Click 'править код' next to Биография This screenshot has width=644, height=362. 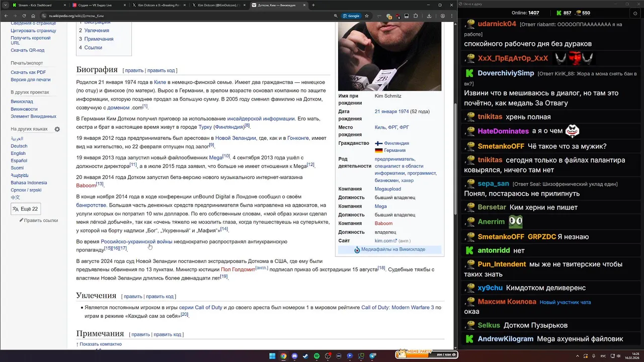pyautogui.click(x=161, y=70)
